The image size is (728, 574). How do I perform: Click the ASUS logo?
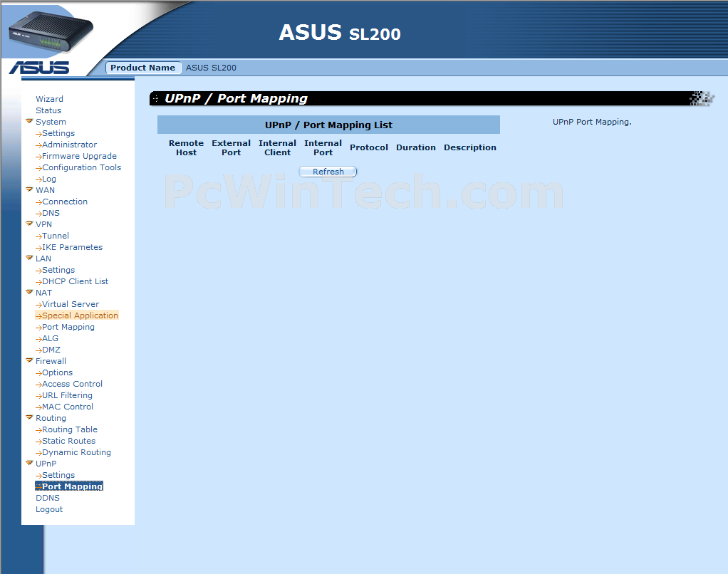pos(39,68)
